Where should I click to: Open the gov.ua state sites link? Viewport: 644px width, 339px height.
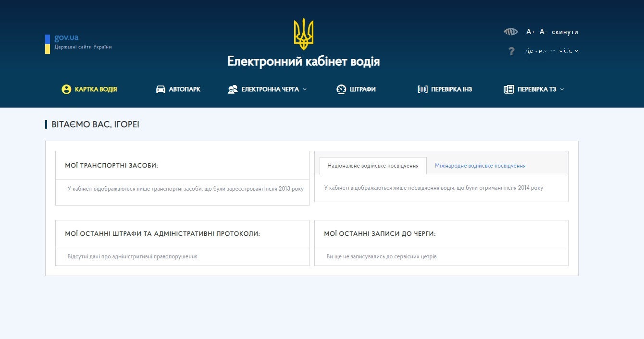66,37
